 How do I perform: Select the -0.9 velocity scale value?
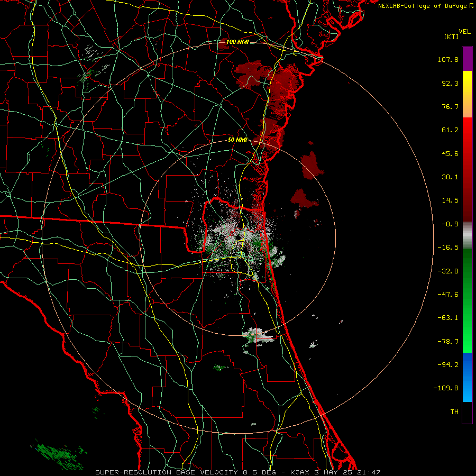(450, 224)
